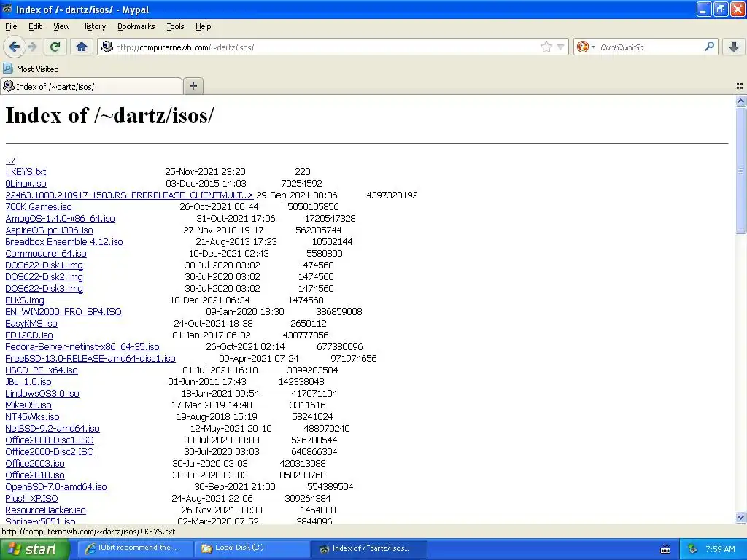Open the Edit menu
Image resolution: width=747 pixels, height=560 pixels.
click(35, 26)
